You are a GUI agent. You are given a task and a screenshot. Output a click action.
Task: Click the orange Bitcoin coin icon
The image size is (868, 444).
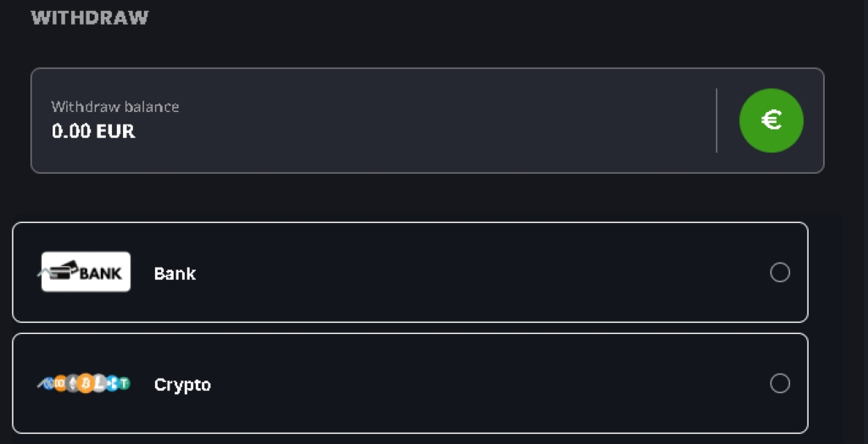tap(86, 385)
